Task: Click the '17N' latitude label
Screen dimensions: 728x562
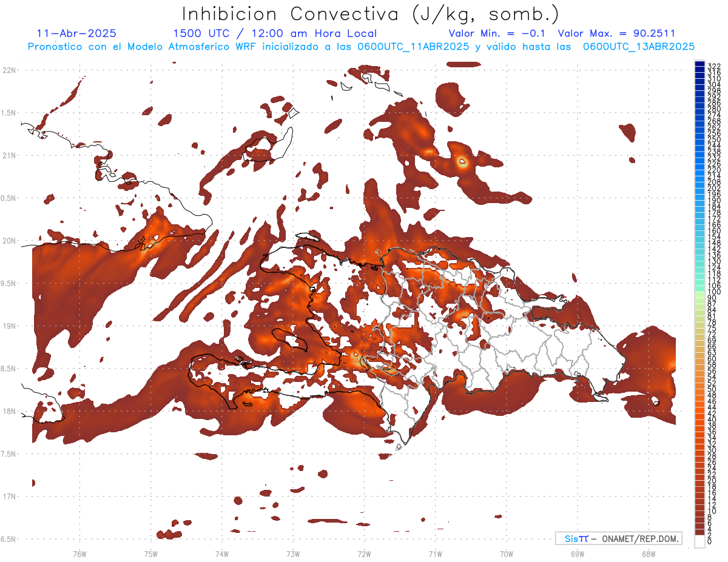Action: pos(9,497)
